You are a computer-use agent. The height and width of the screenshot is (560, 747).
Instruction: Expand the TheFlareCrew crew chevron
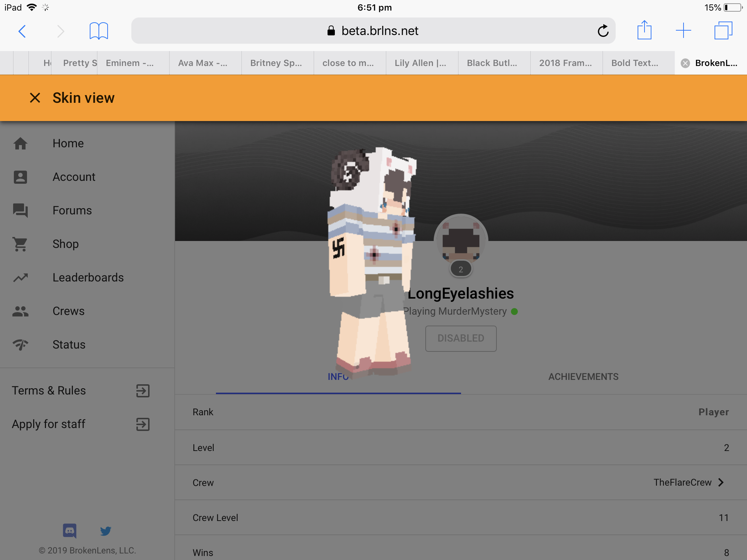click(721, 482)
